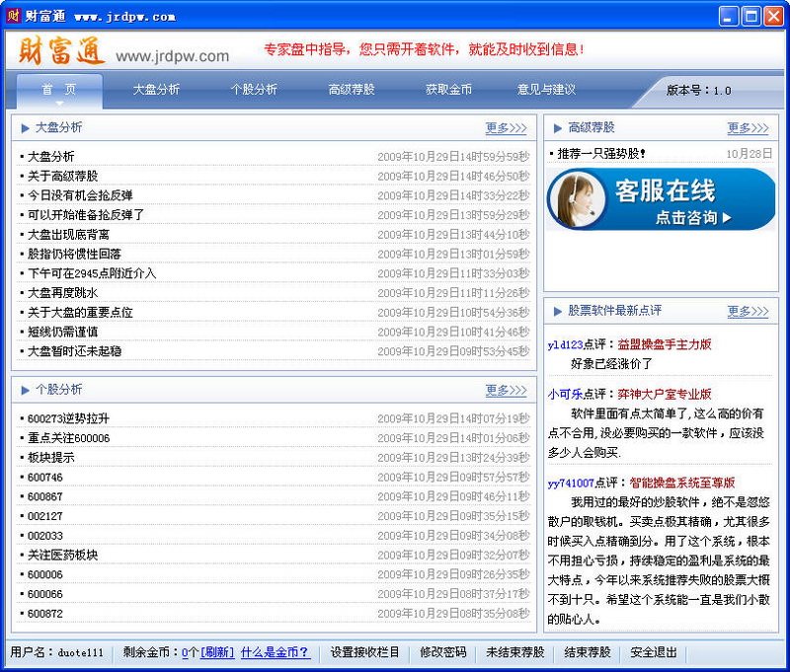The width and height of the screenshot is (790, 672).
Task: Open stock entry 600867
Action: tap(45, 496)
